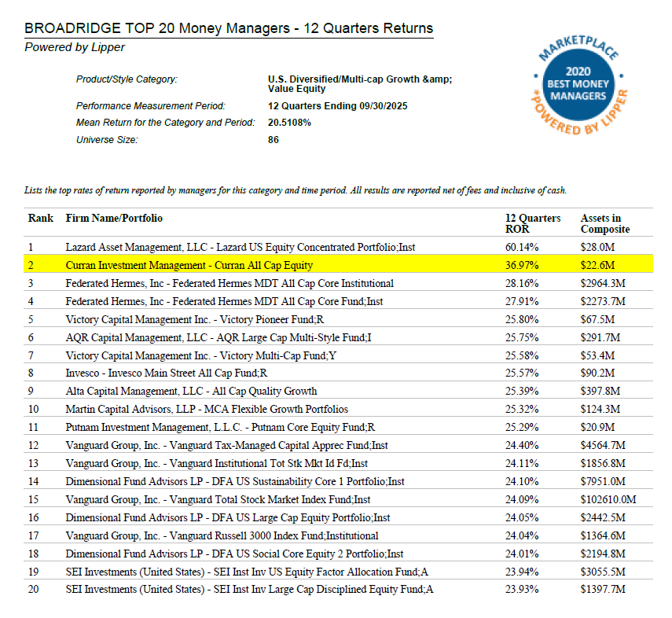Viewport: 672px width, 618px height.
Task: Click the $1397.7M assets value
Action: coord(603,589)
